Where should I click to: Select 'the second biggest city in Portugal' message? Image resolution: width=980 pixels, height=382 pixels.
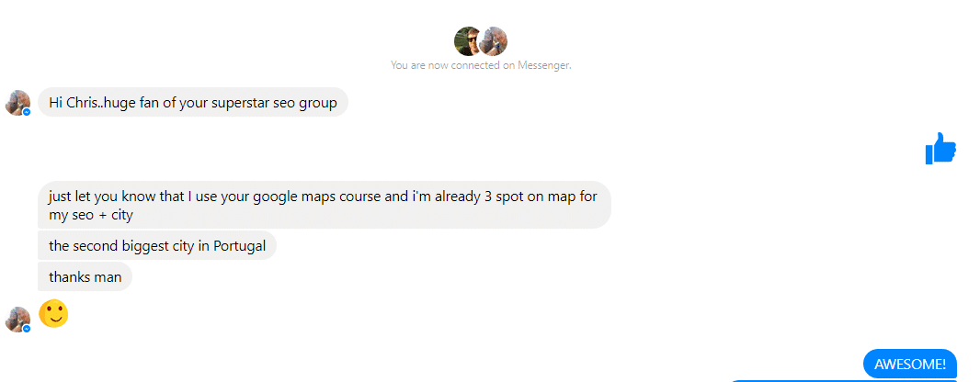pos(157,246)
